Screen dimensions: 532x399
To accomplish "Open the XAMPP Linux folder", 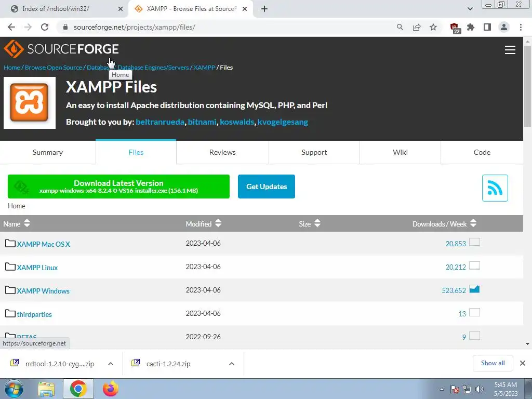I will (x=37, y=268).
